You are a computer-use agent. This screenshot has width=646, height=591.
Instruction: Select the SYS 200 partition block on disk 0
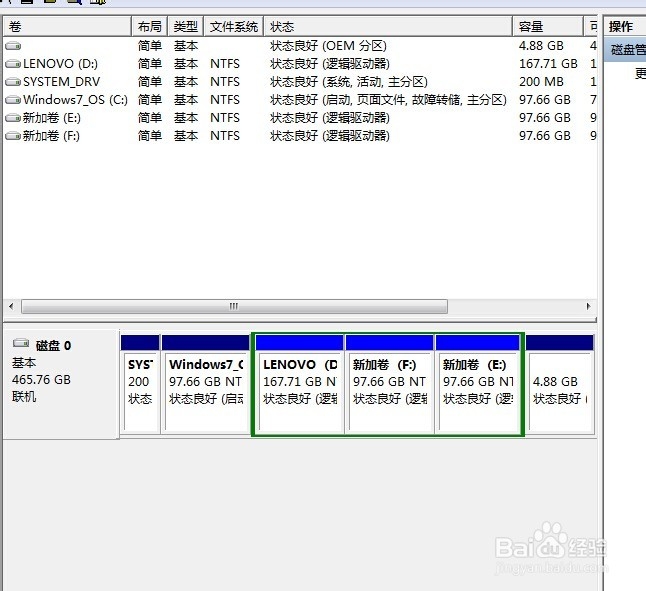(x=140, y=384)
